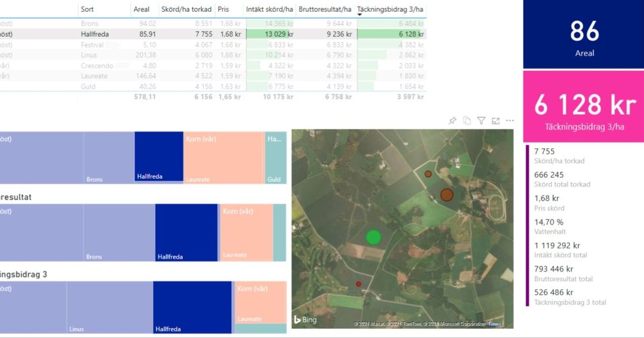The width and height of the screenshot is (644, 338).
Task: Click sort arrow above Täckningsbidrag 3/ha header
Action: 360,14
